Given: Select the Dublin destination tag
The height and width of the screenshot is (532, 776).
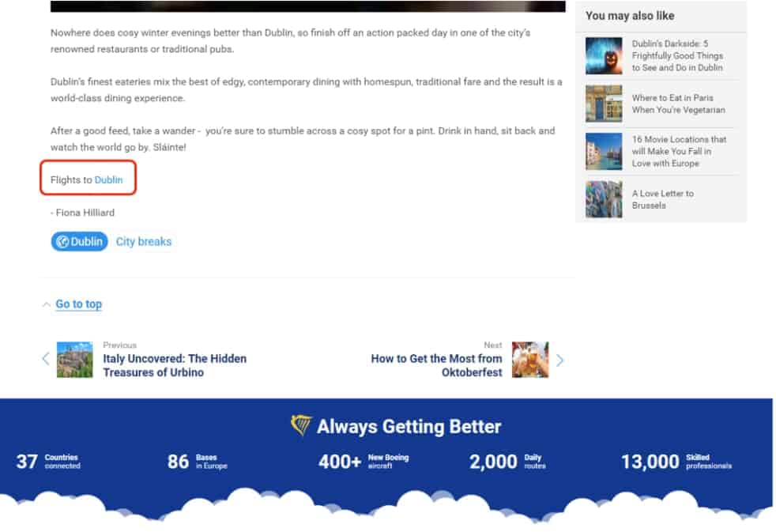Looking at the screenshot, I should pyautogui.click(x=79, y=242).
